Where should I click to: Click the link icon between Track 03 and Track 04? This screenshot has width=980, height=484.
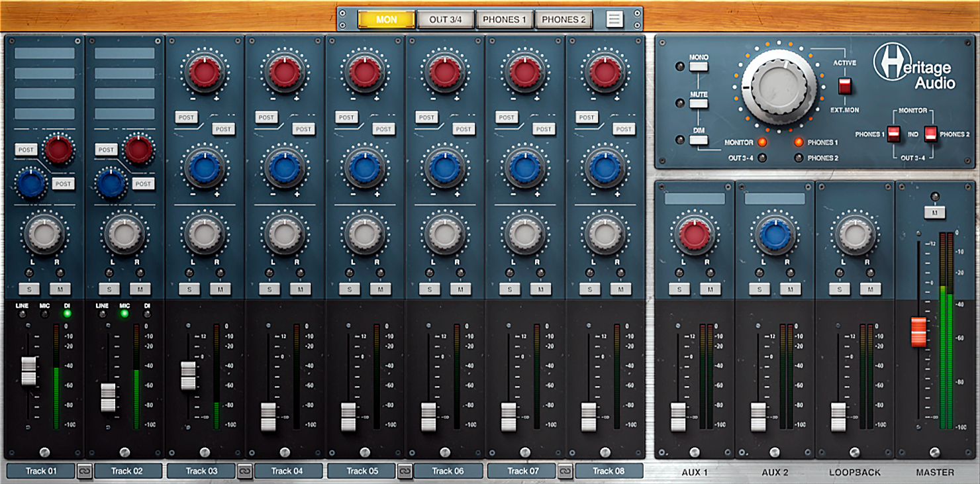click(244, 471)
